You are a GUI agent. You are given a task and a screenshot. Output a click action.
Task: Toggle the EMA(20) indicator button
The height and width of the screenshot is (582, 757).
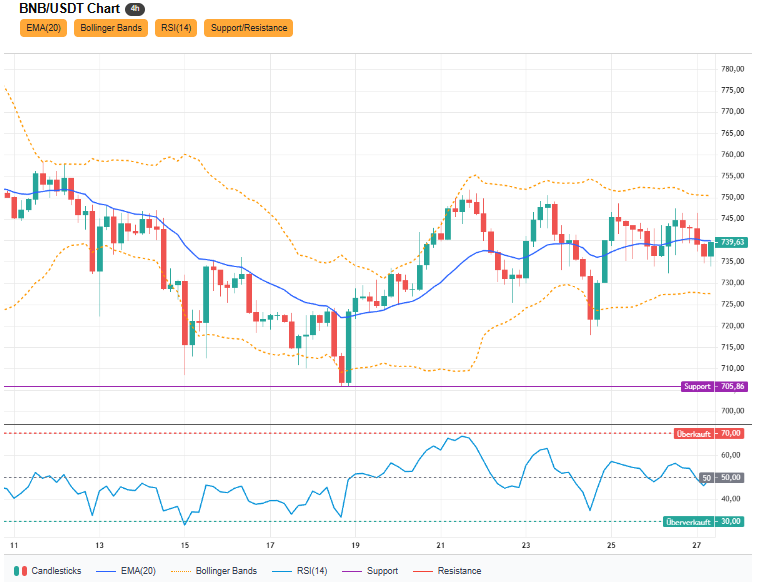pyautogui.click(x=43, y=28)
